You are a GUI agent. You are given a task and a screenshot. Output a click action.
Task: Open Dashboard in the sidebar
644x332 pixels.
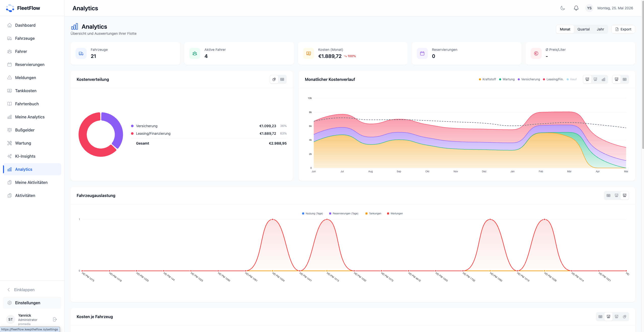point(32,25)
